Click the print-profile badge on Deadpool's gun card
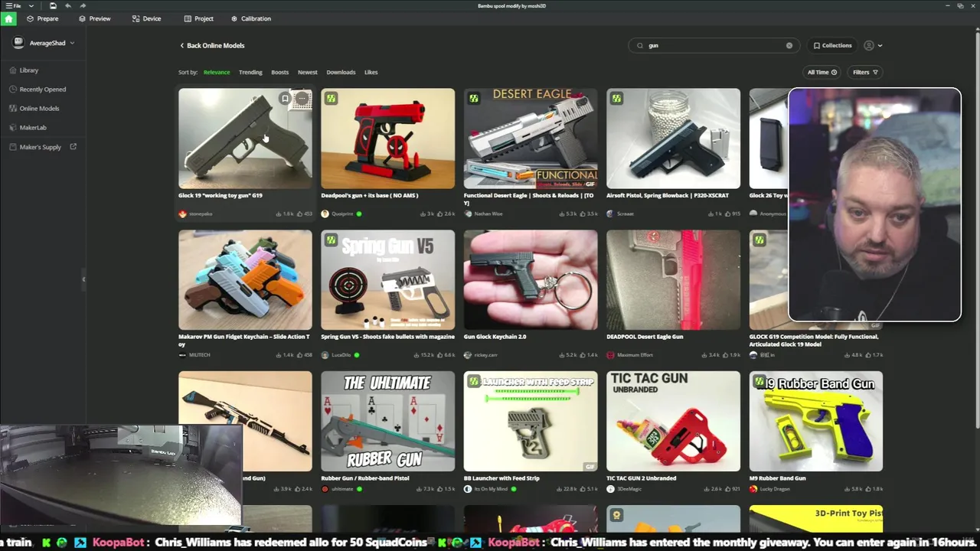980x551 pixels. [x=331, y=98]
